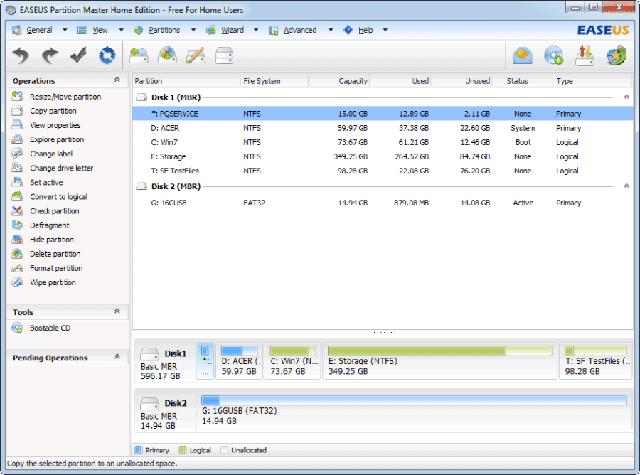Select the E: Storage partition row

click(383, 156)
